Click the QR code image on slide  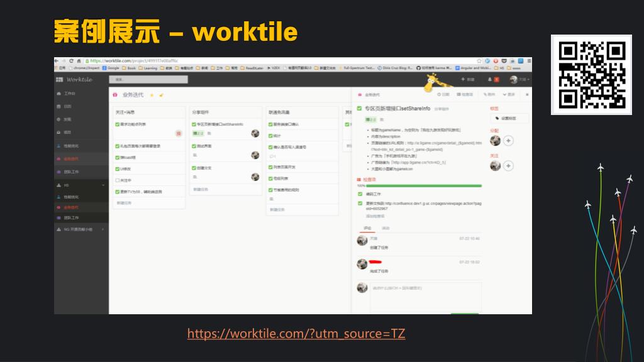[x=591, y=75]
